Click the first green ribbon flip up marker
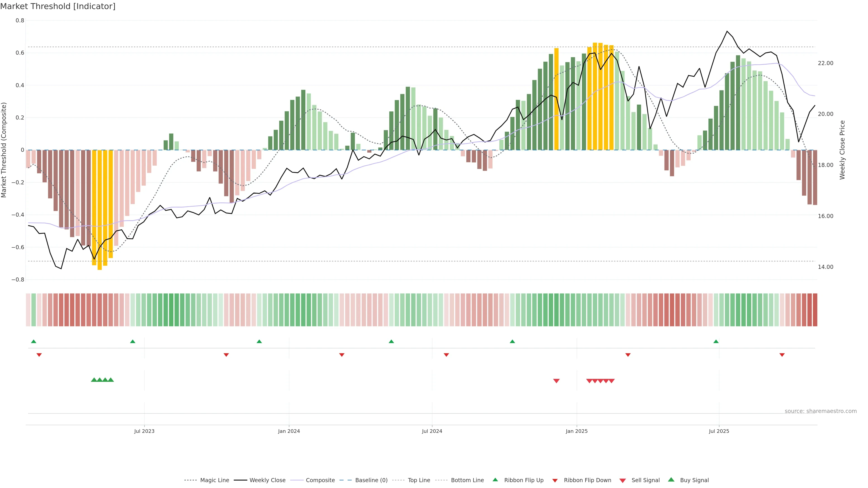Viewport: 868px width, 488px height. pos(34,342)
